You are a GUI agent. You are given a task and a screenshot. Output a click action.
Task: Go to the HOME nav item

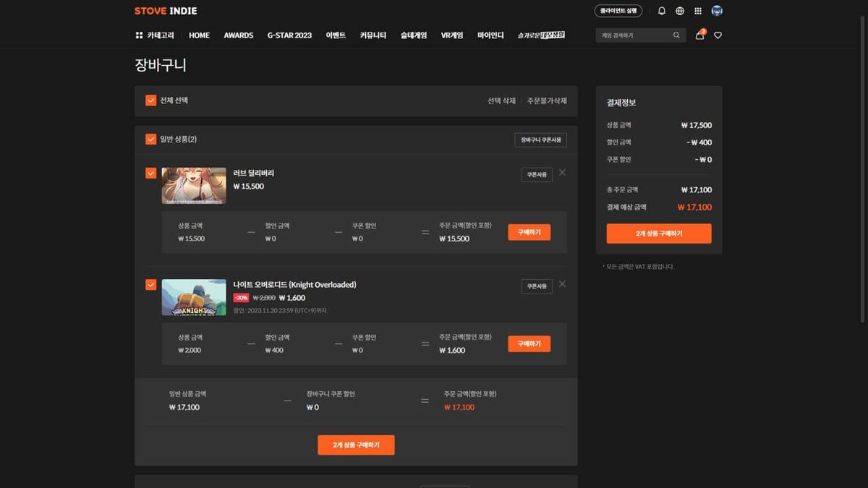[x=199, y=35]
